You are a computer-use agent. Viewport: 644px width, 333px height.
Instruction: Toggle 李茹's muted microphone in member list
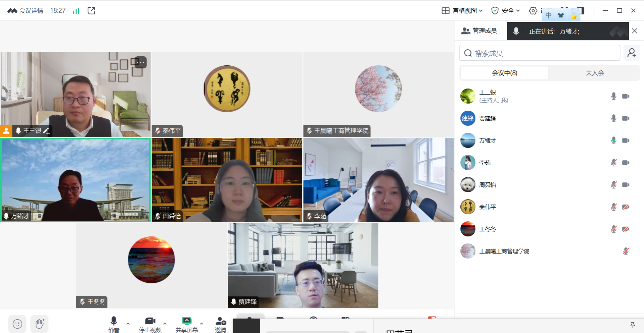[613, 163]
